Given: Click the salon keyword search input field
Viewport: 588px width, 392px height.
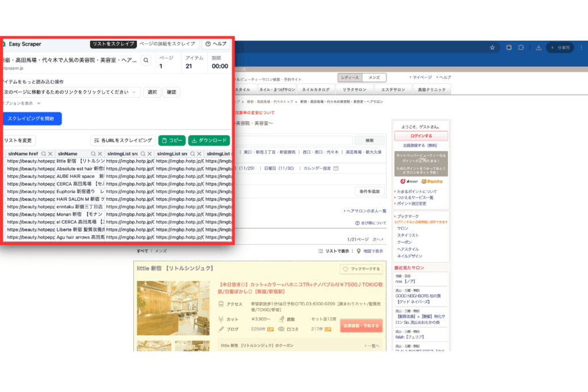Looking at the screenshot, I should pos(293,140).
